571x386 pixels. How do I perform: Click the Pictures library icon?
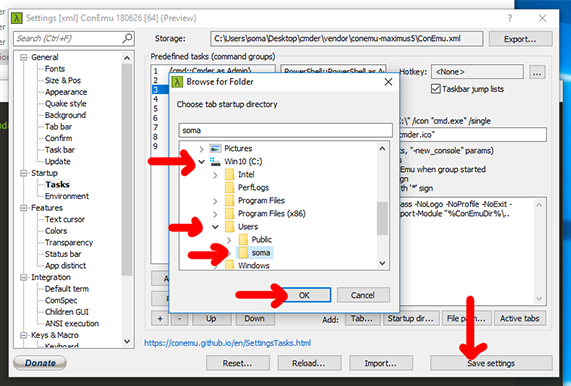(x=216, y=148)
